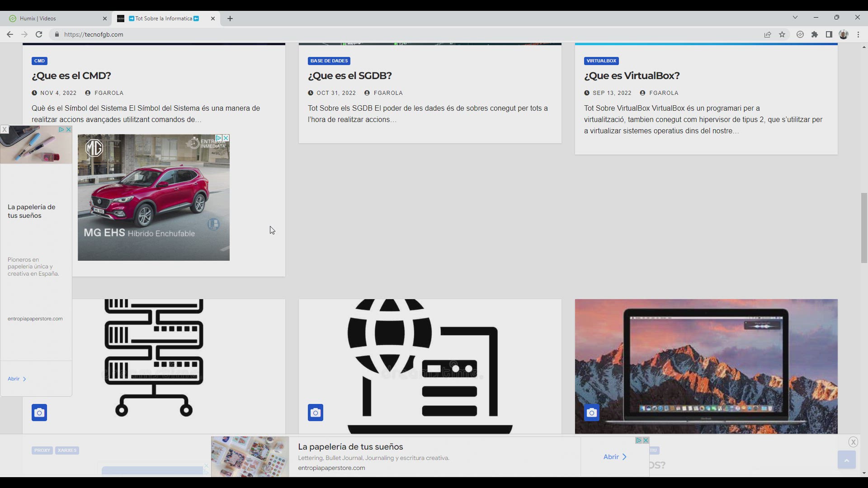Viewport: 868px width, 488px height.
Task: Toggle the browser side panel icon
Action: point(829,34)
